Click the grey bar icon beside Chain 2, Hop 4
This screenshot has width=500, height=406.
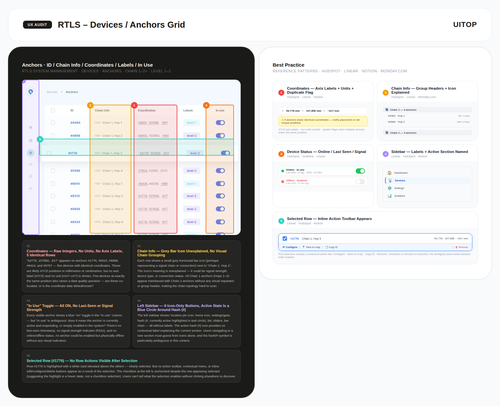tap(98, 222)
